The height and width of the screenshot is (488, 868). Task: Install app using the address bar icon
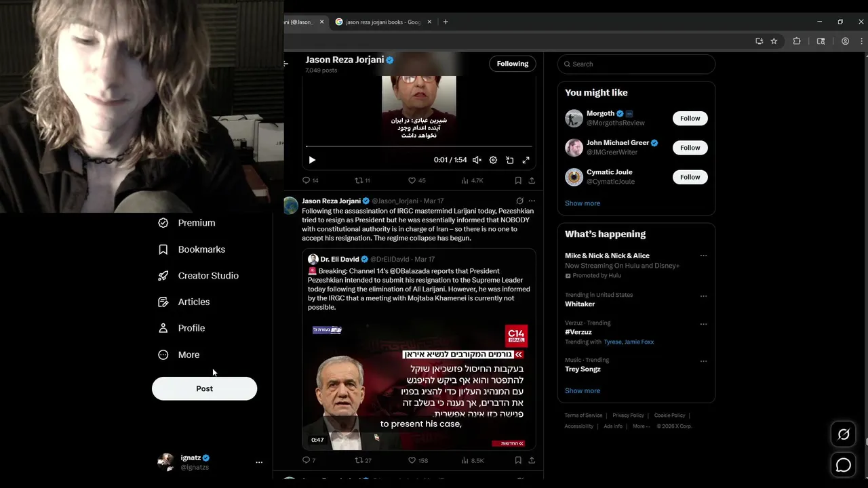(x=759, y=41)
